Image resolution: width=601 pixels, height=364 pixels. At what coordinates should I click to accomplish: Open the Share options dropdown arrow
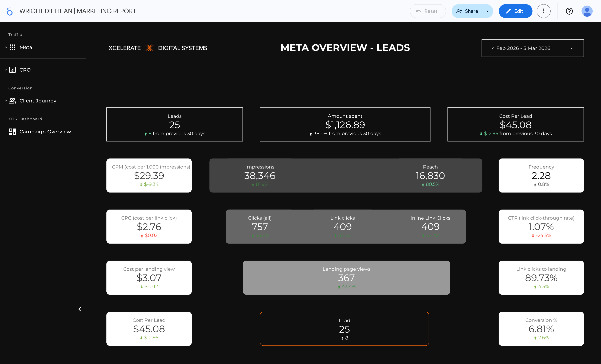pos(487,11)
